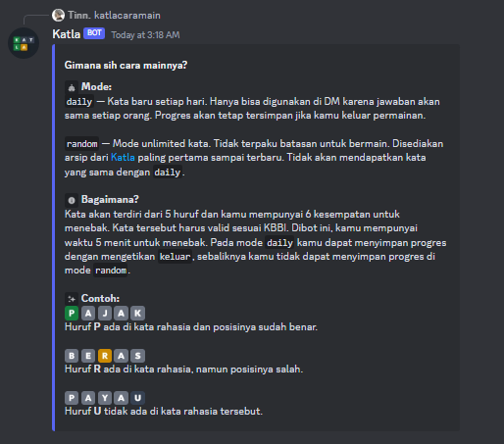Jump to replied message katlacaramain
The image size is (504, 444).
tap(127, 16)
